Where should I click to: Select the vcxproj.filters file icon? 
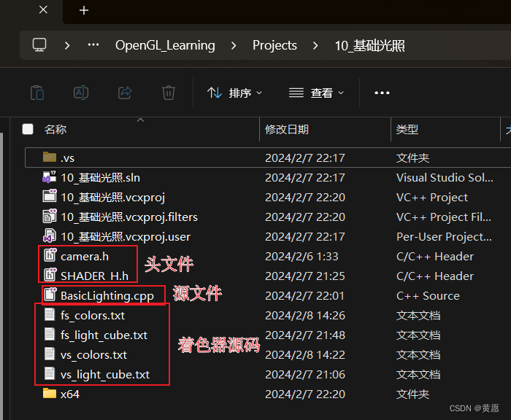50,216
